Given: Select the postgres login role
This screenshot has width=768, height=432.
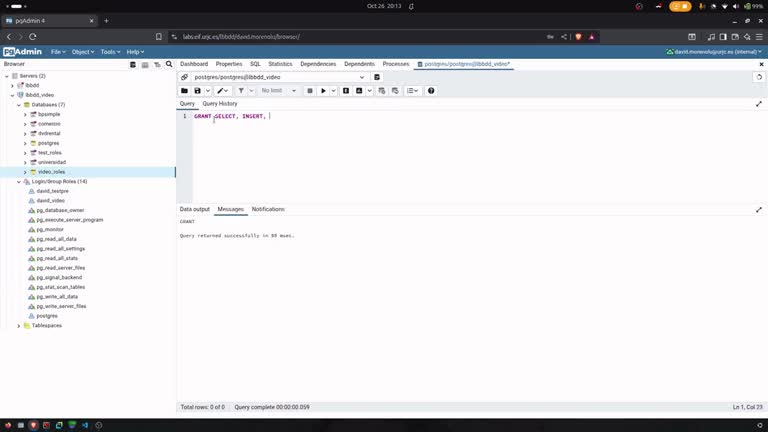Looking at the screenshot, I should (x=47, y=316).
